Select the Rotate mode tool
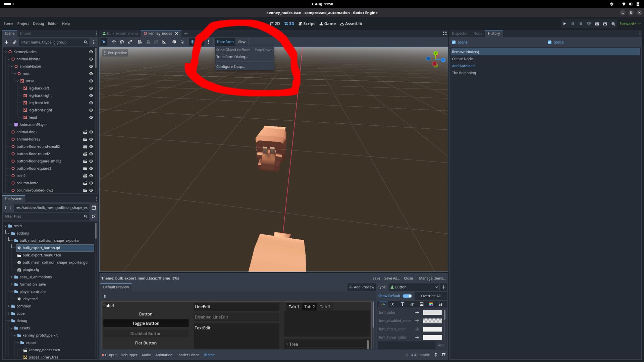This screenshot has height=362, width=644. pyautogui.click(x=122, y=42)
